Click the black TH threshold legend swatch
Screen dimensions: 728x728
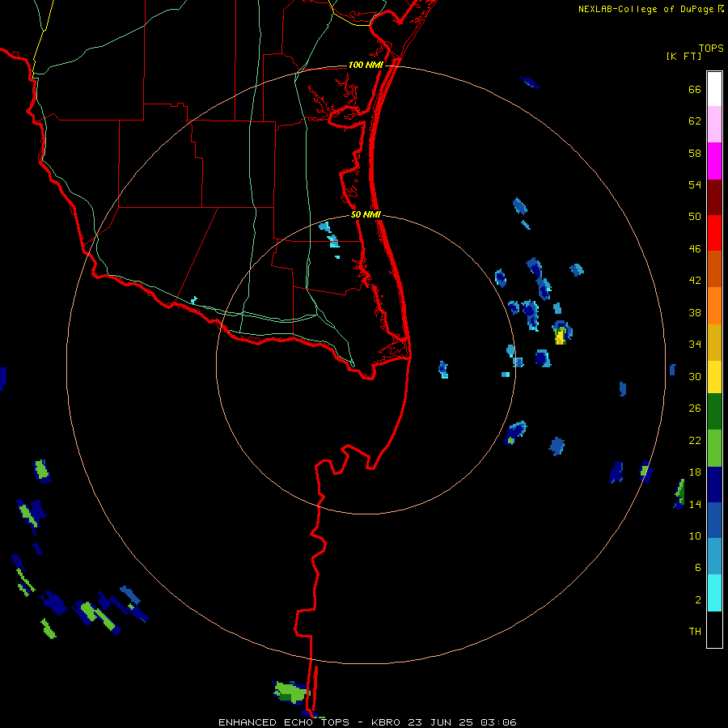pos(714,629)
